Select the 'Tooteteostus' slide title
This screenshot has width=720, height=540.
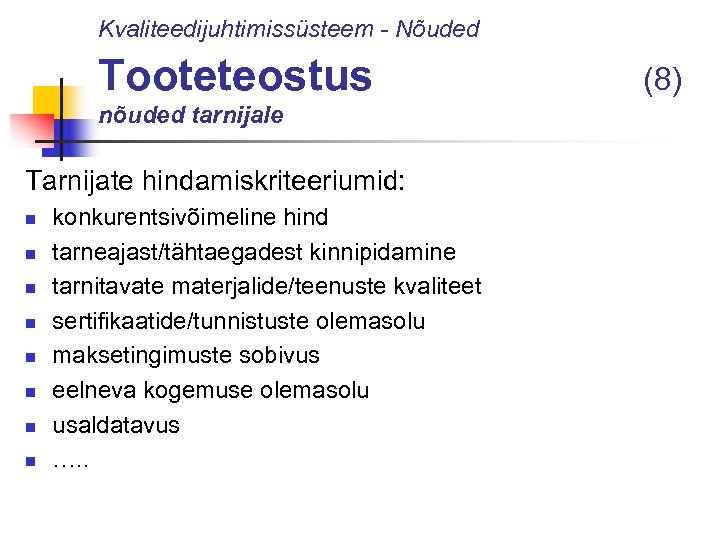[x=235, y=75]
